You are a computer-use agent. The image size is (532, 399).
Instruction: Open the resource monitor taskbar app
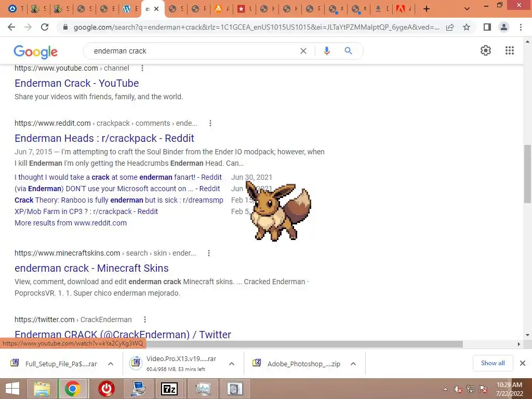[203, 389]
